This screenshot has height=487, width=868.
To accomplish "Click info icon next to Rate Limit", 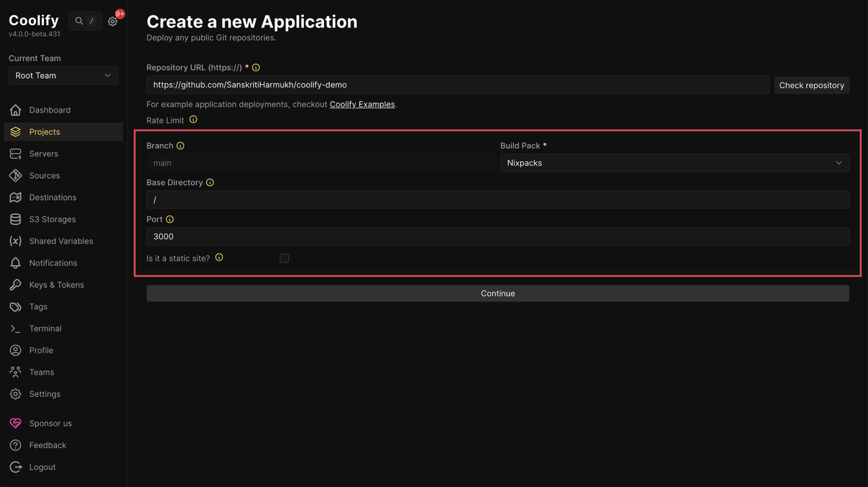I will click(x=193, y=119).
